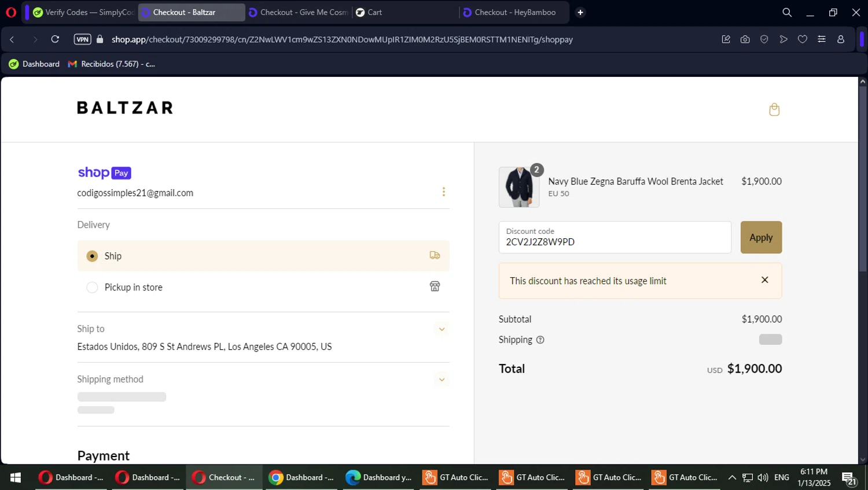Open the Edge Dashboard taskbar window
The width and height of the screenshot is (868, 490).
378,477
